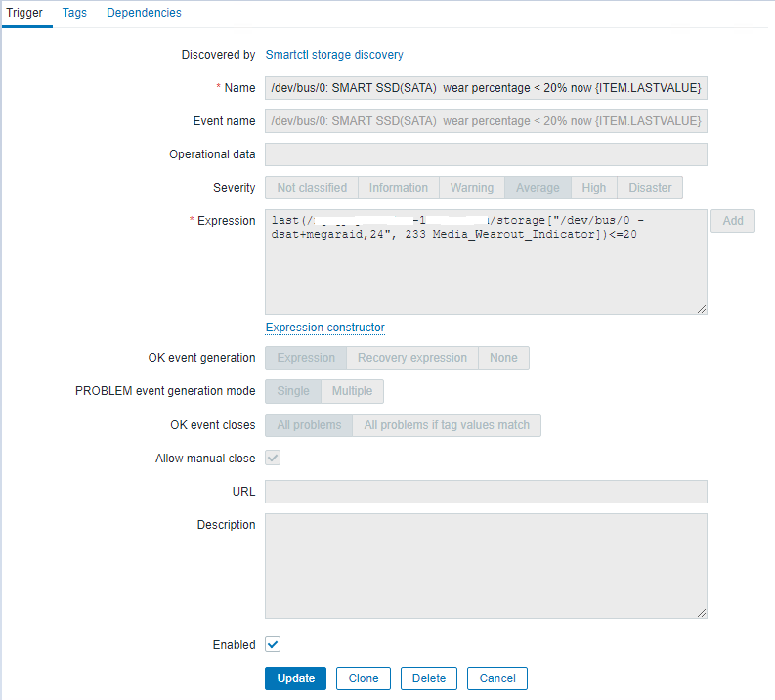
Task: Toggle the Enabled checkbox
Action: pyautogui.click(x=273, y=644)
